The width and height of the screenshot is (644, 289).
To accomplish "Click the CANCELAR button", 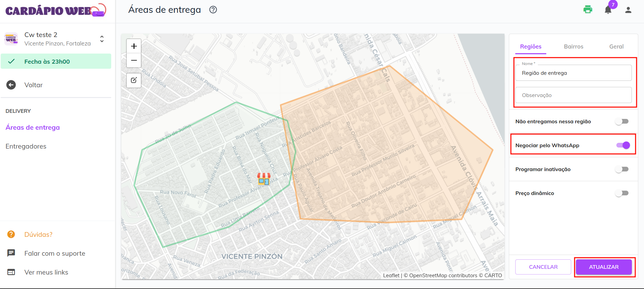I will (543, 267).
